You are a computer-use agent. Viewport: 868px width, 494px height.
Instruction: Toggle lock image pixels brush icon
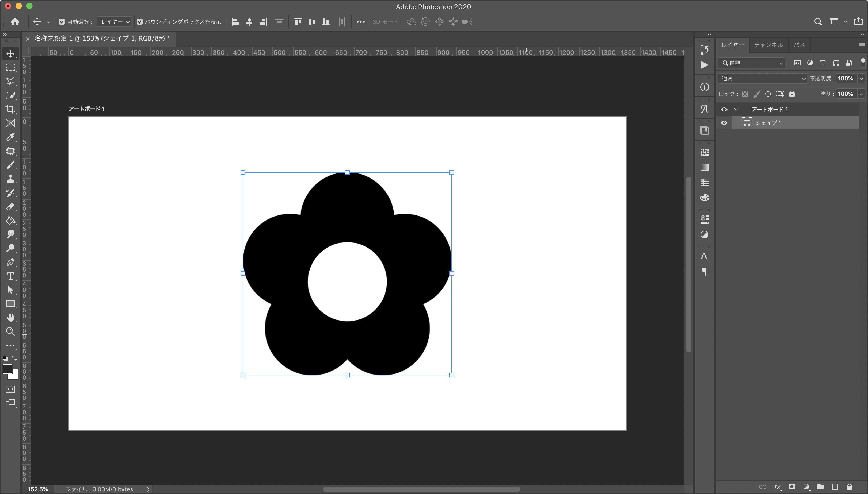point(757,94)
